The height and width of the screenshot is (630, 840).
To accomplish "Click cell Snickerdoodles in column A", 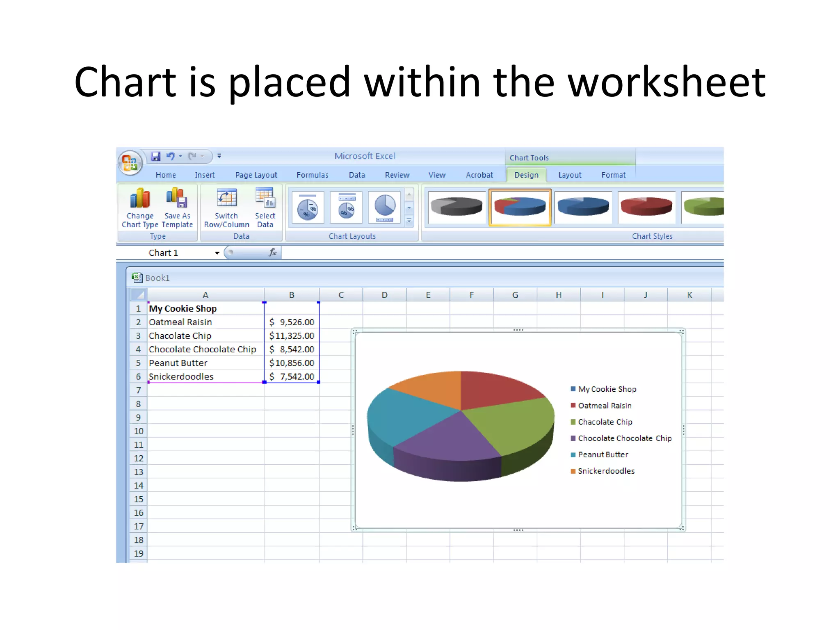I will [x=205, y=377].
